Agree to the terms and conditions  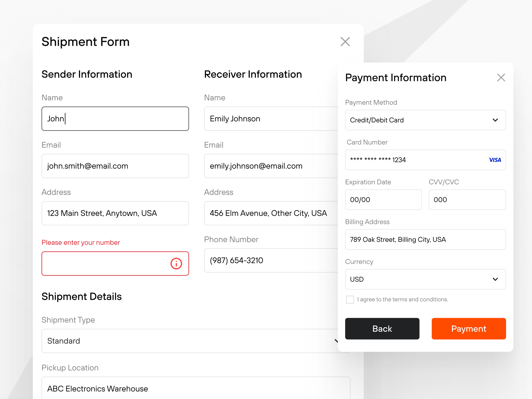click(x=350, y=299)
